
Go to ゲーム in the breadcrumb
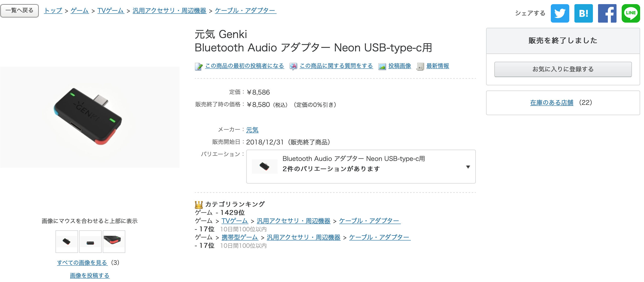[79, 11]
